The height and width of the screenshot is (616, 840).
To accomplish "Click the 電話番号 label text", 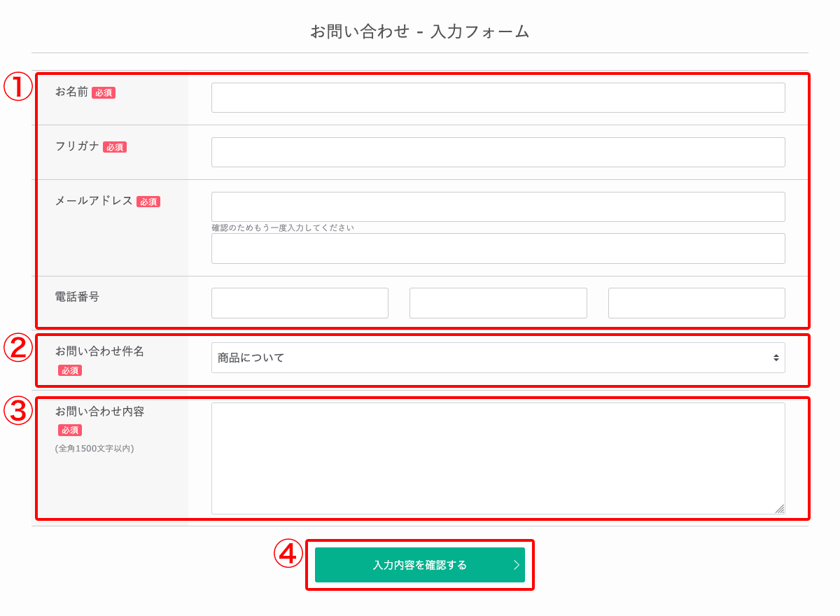I will 77,297.
